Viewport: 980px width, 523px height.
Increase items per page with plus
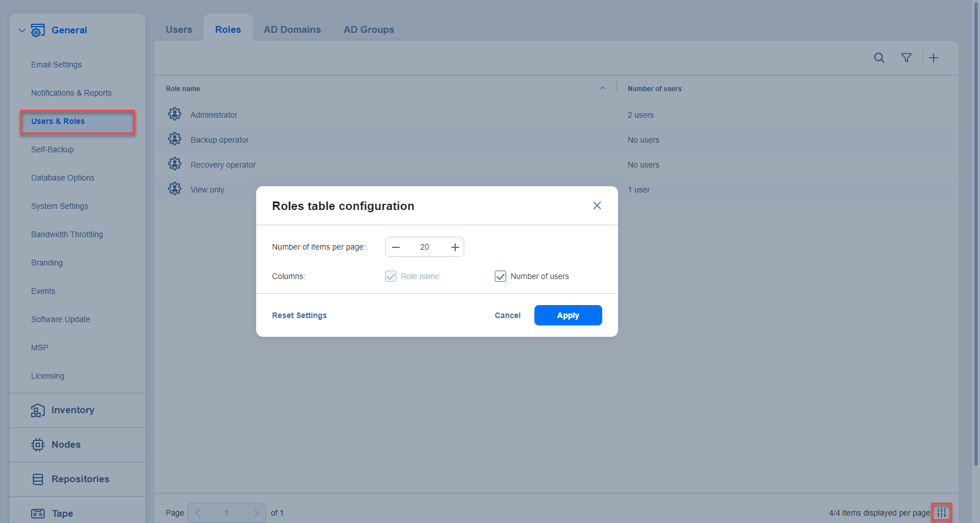tap(455, 247)
